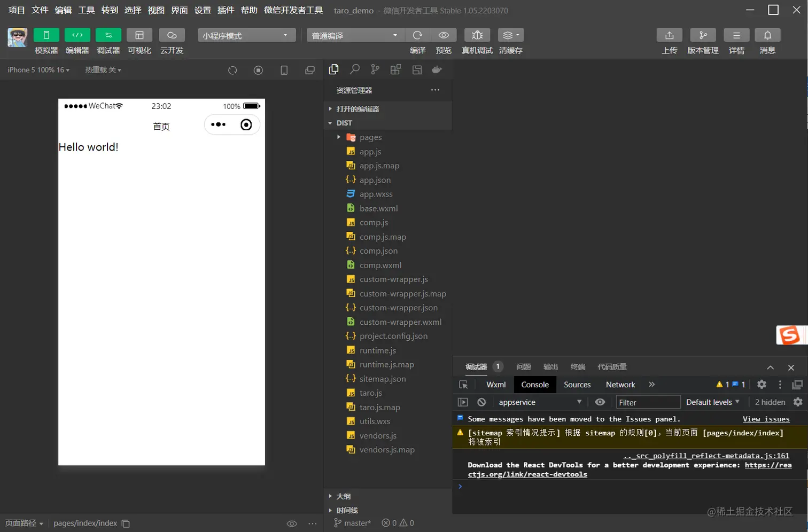Expand the timeline section
Screen dimensions: 808x532
pos(388,510)
